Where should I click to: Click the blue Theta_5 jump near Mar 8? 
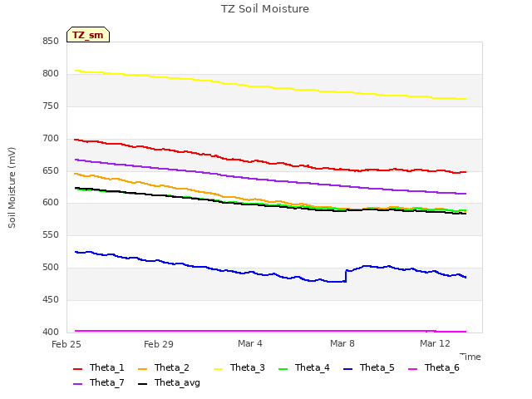click(346, 276)
